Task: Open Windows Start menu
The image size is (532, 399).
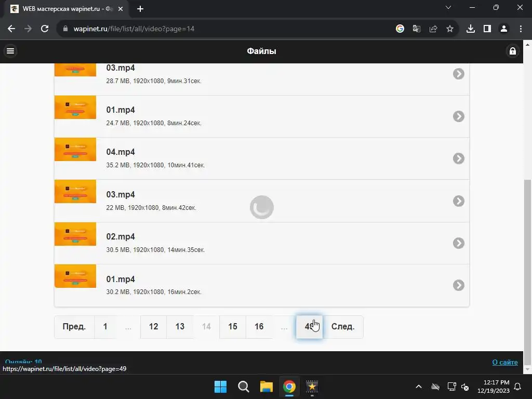Action: click(x=220, y=387)
